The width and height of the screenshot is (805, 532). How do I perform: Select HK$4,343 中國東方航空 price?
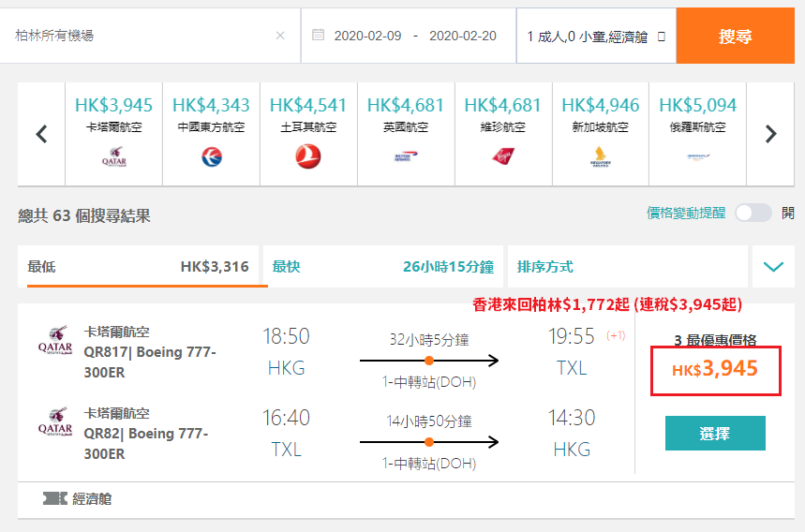(x=211, y=105)
